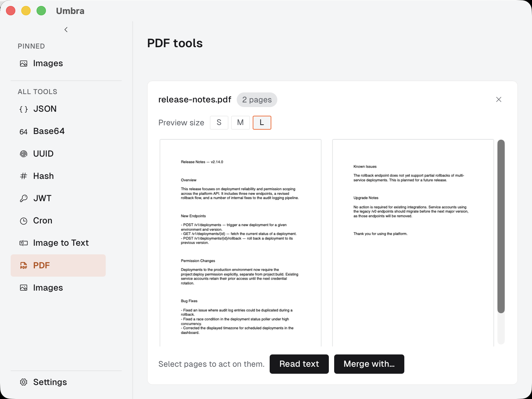
Task: Click the 'Preview size' label
Action: point(181,123)
